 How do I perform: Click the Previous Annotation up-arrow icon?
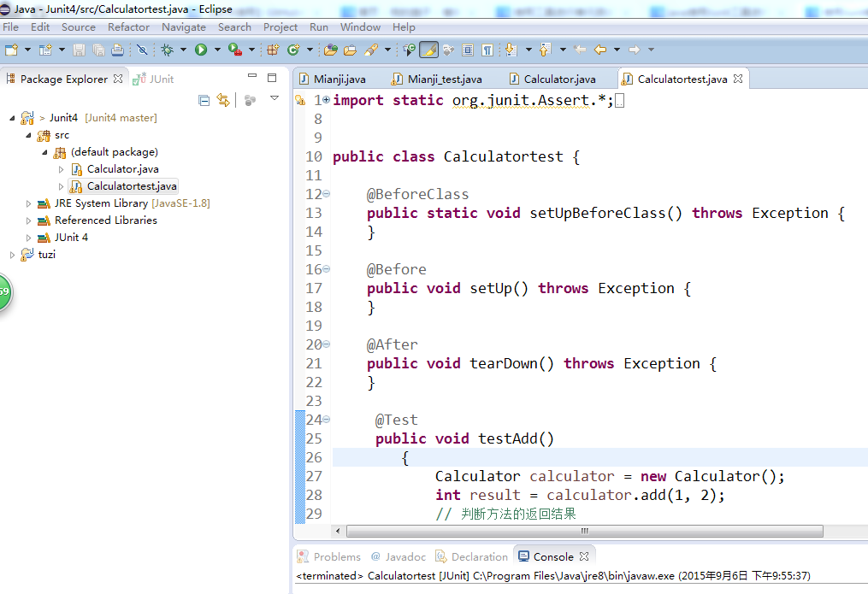point(546,50)
